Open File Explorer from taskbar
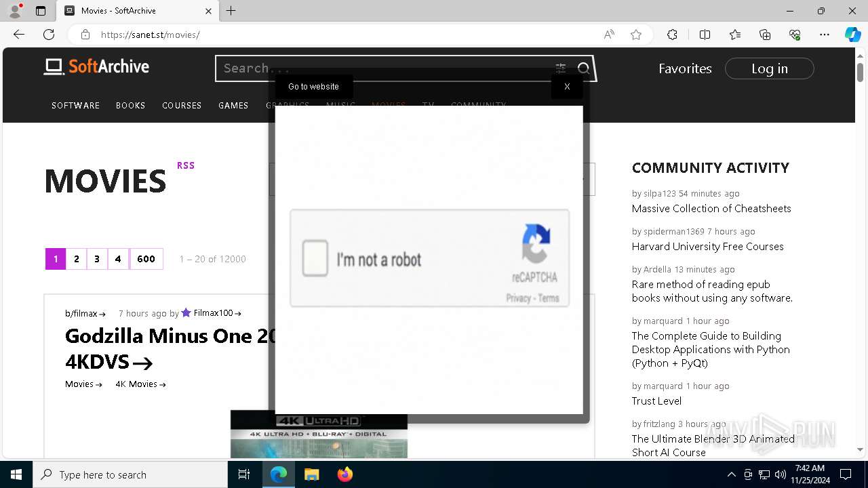Viewport: 868px width, 488px height. coord(311,474)
